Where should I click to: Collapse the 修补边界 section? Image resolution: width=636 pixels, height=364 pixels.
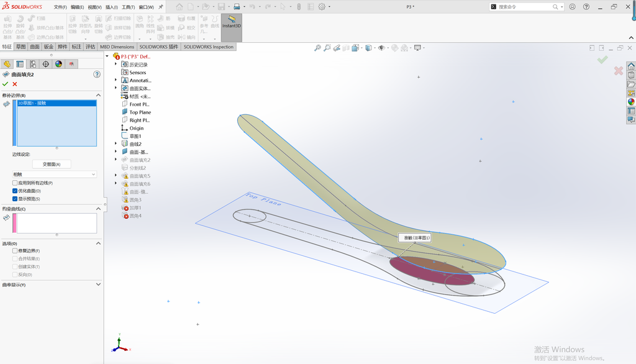[98, 95]
